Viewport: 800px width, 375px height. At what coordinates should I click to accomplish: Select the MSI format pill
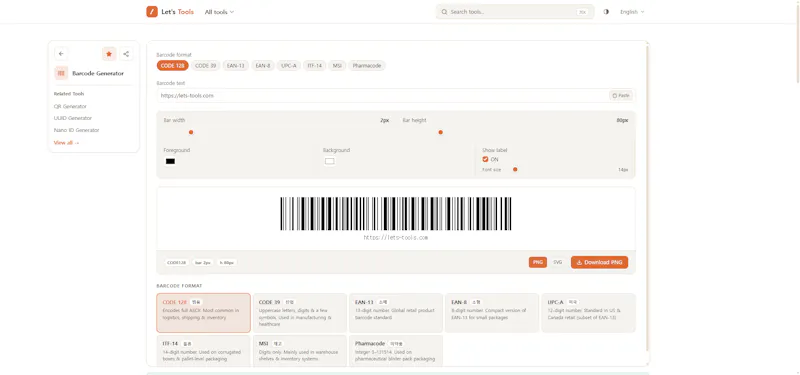coord(337,65)
